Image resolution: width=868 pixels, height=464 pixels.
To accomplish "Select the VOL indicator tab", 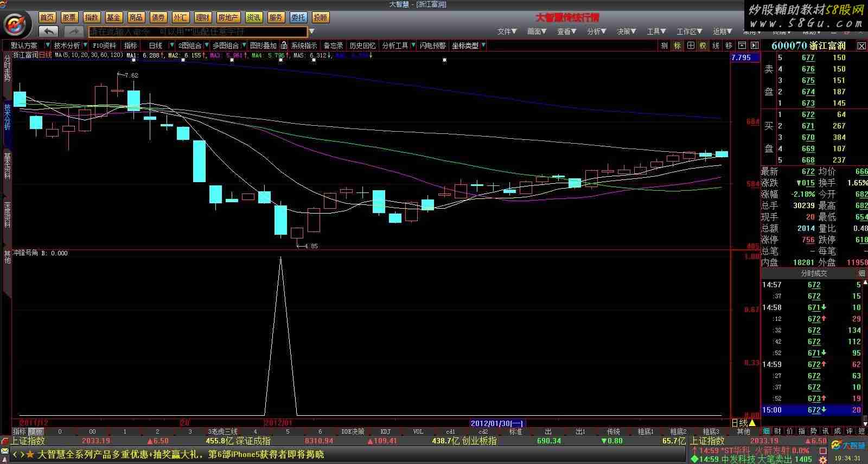I will coord(418,431).
